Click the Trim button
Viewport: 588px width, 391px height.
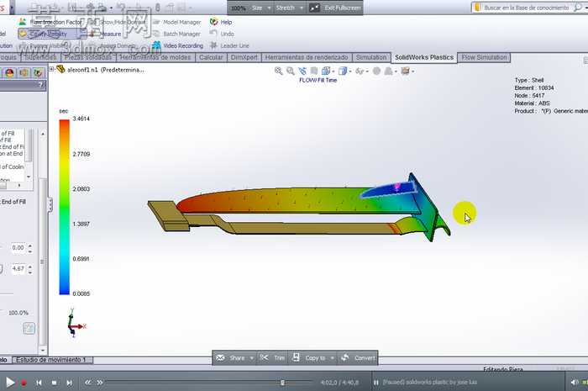273,358
